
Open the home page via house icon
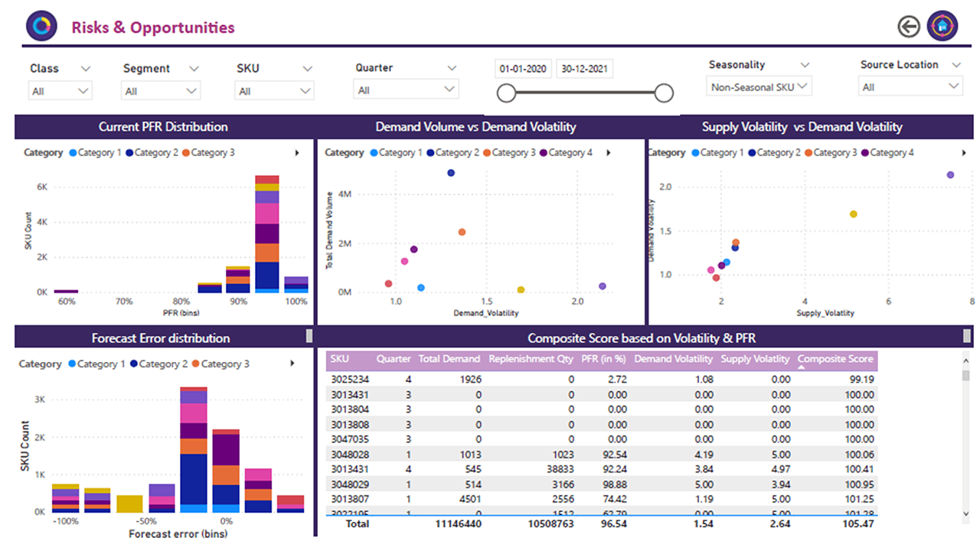point(942,26)
